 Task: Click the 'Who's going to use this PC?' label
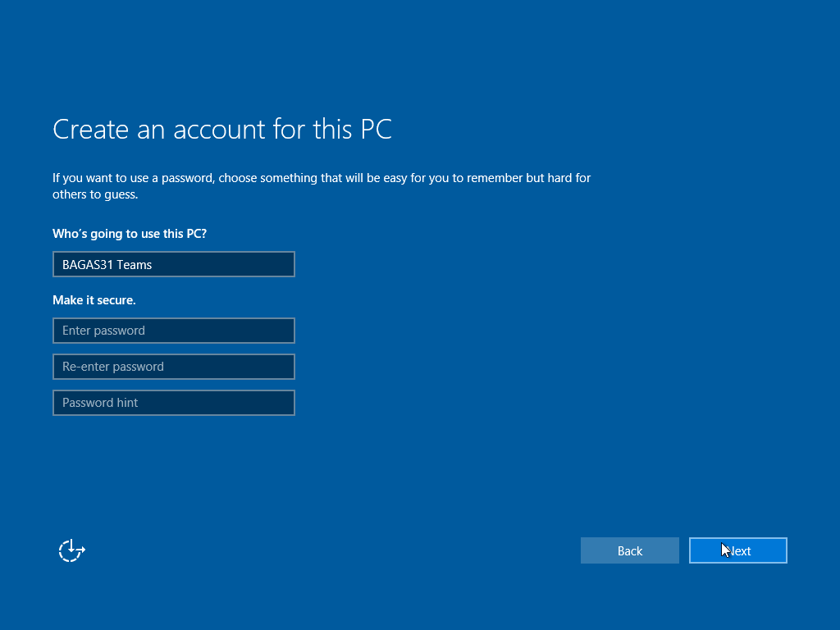[x=129, y=234]
